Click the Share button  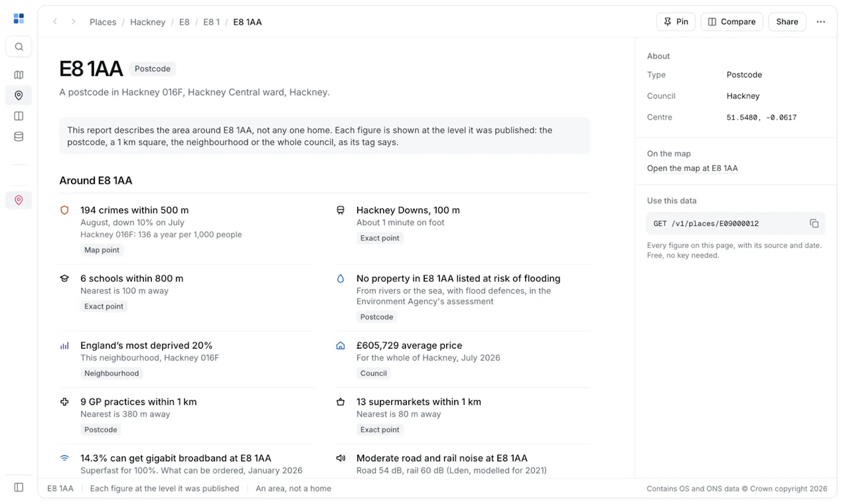[787, 22]
